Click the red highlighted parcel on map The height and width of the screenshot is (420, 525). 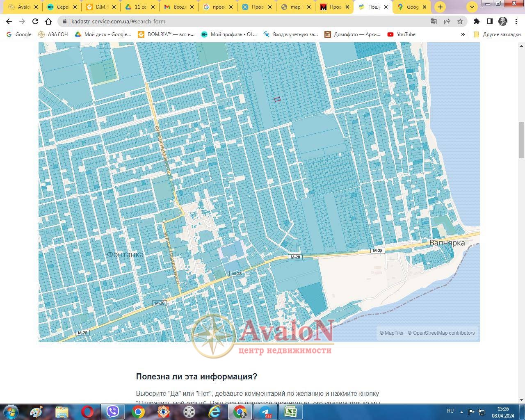[x=277, y=99]
